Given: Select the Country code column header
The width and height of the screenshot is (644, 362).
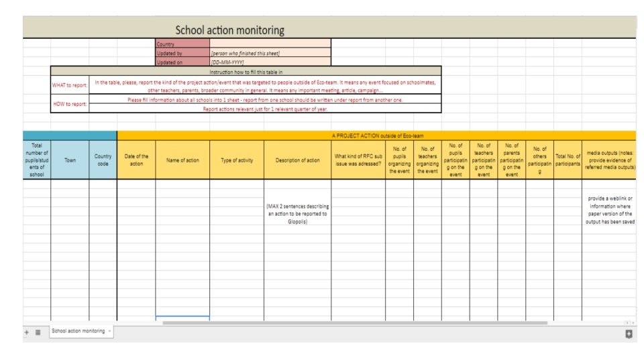Looking at the screenshot, I should (x=103, y=160).
